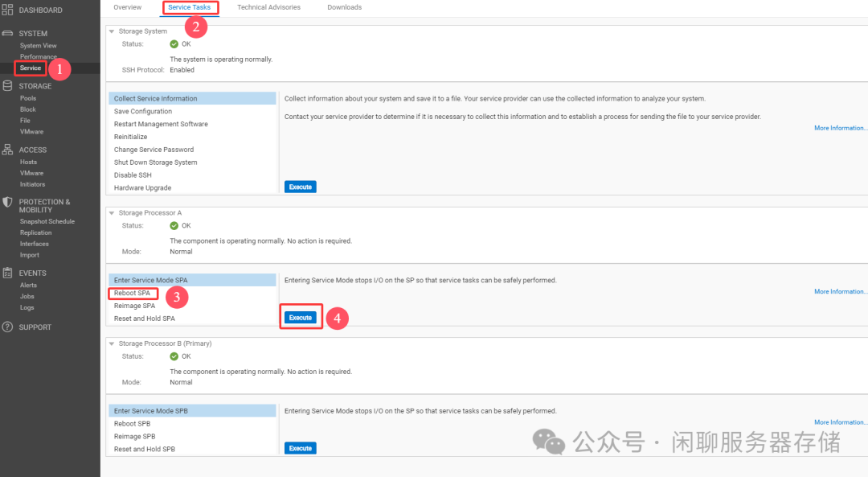This screenshot has height=477, width=868.
Task: Open the Technical Advisories tab
Action: pyautogui.click(x=269, y=7)
